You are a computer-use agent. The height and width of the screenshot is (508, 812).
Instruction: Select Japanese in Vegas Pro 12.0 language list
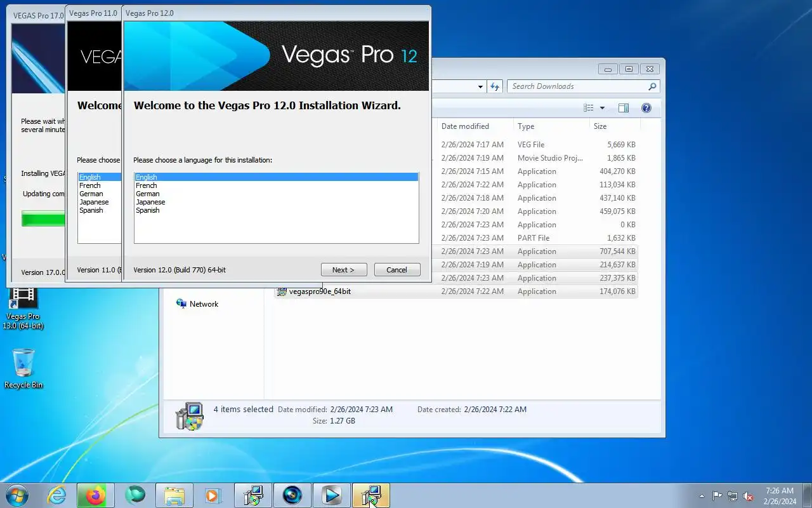point(276,202)
